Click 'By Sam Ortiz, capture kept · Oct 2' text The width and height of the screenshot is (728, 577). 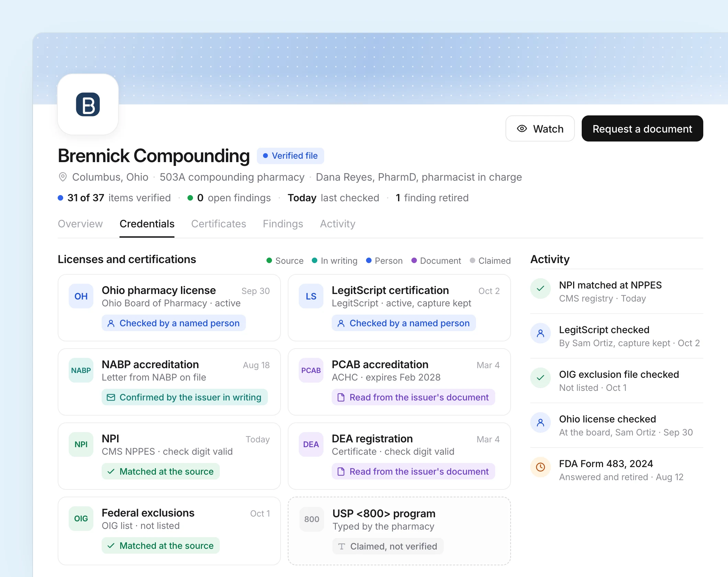coord(629,343)
